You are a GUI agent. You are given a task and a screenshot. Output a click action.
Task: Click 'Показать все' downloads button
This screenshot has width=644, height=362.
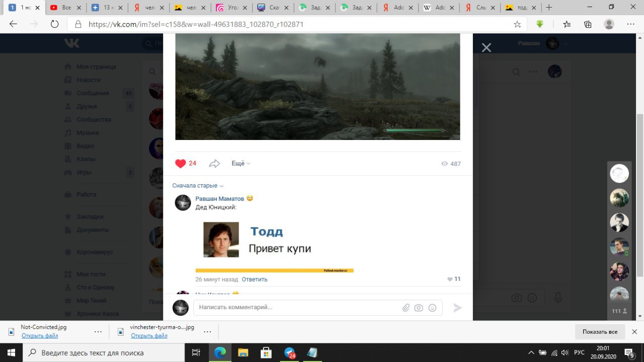(x=600, y=332)
